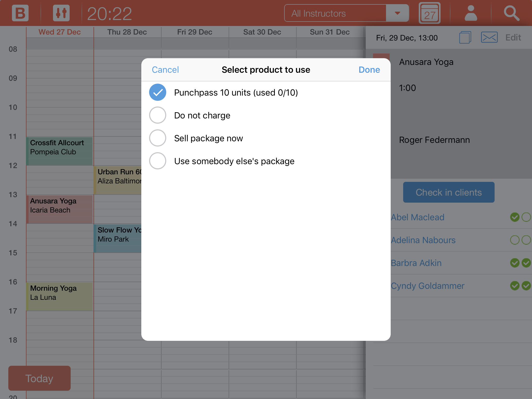Cancel the product selection dialog
The image size is (532, 399).
click(165, 70)
